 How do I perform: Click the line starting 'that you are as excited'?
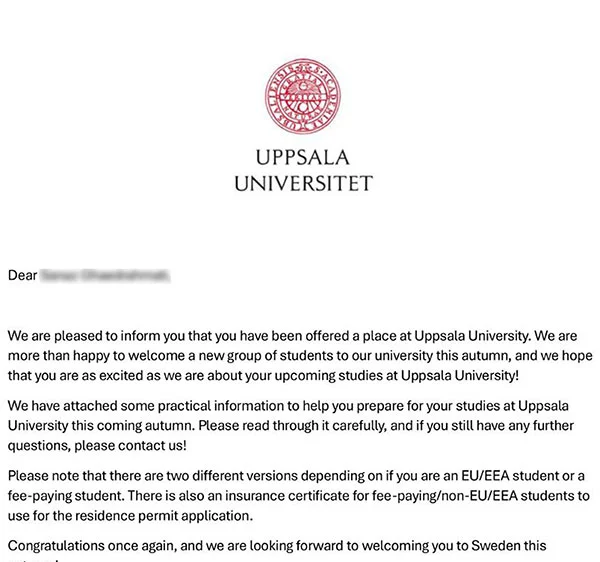pyautogui.click(x=263, y=376)
